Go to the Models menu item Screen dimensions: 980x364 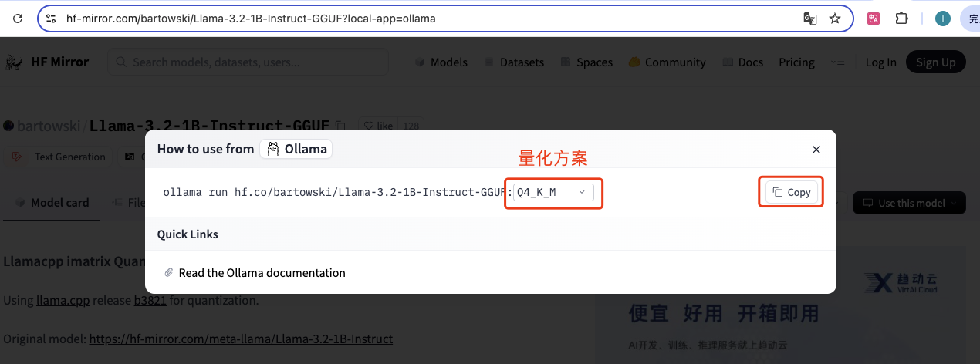441,62
